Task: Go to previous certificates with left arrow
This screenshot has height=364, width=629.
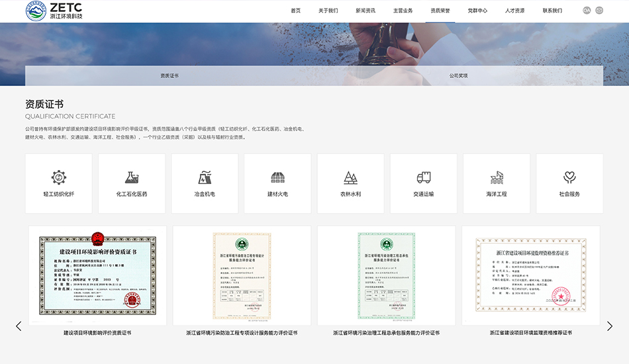Action: pyautogui.click(x=19, y=326)
